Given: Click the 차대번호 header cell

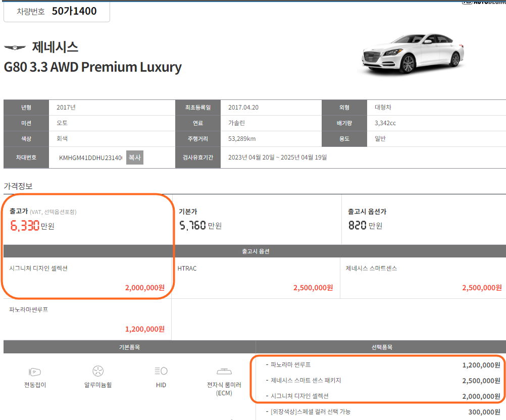Looking at the screenshot, I should click(x=26, y=157).
